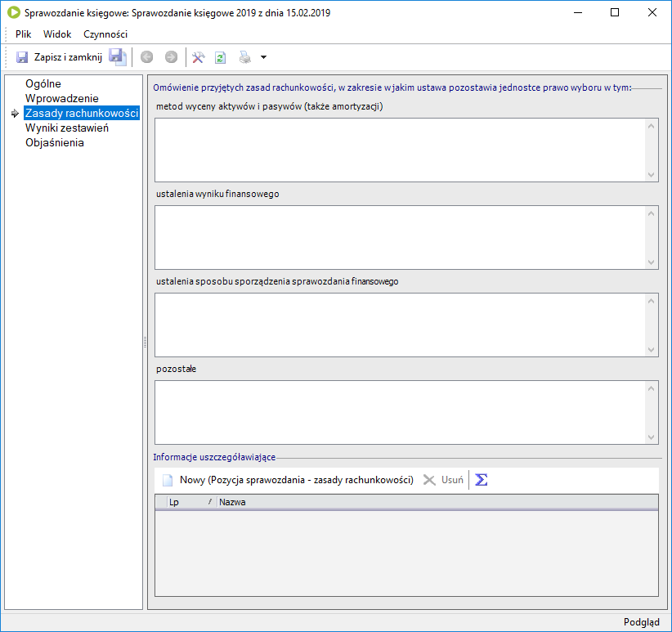Click the green application icon in title bar
The width and height of the screenshot is (672, 632).
(x=14, y=13)
